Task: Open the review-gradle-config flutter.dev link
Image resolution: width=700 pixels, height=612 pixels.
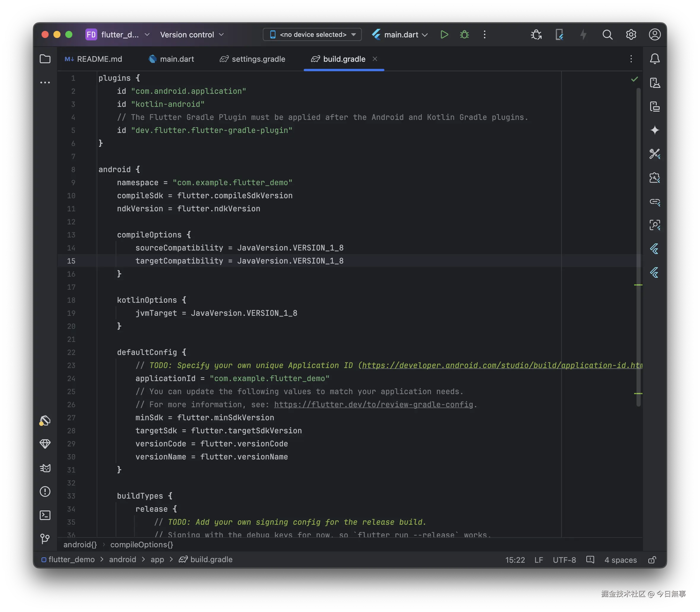Action: tap(373, 405)
